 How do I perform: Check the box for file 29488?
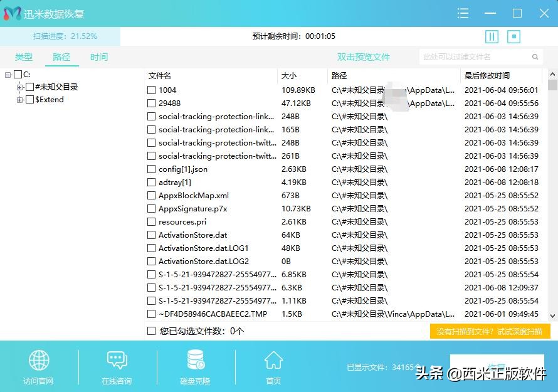151,103
